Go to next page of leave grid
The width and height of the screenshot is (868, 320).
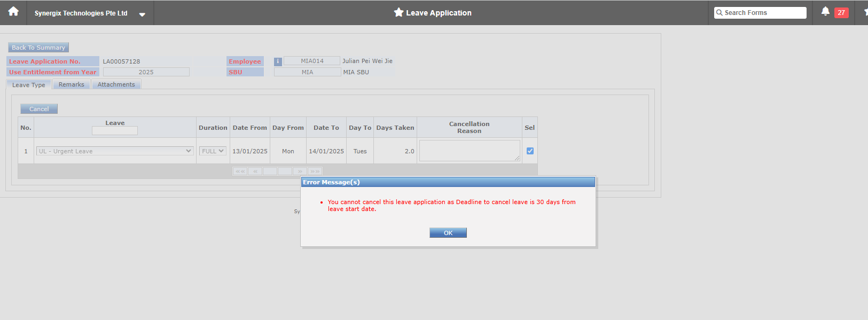click(x=300, y=171)
